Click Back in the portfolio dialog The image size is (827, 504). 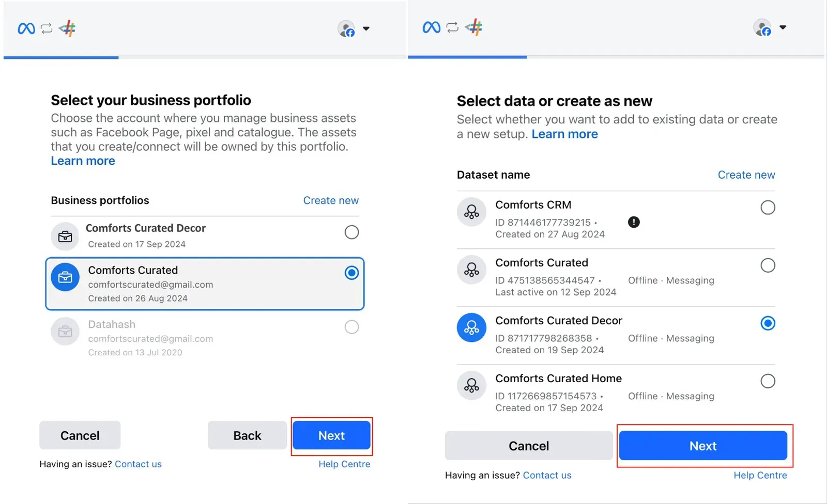pos(247,435)
